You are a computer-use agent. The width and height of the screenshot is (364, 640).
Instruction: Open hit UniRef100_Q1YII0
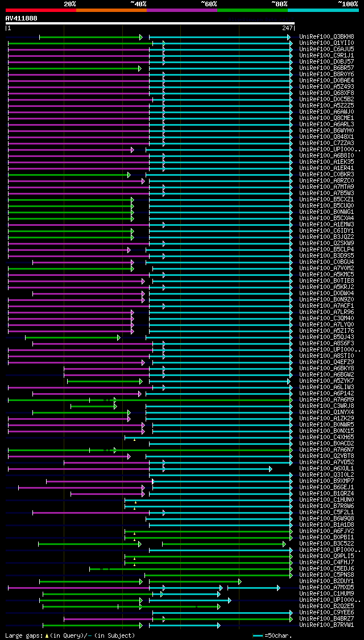(x=326, y=43)
